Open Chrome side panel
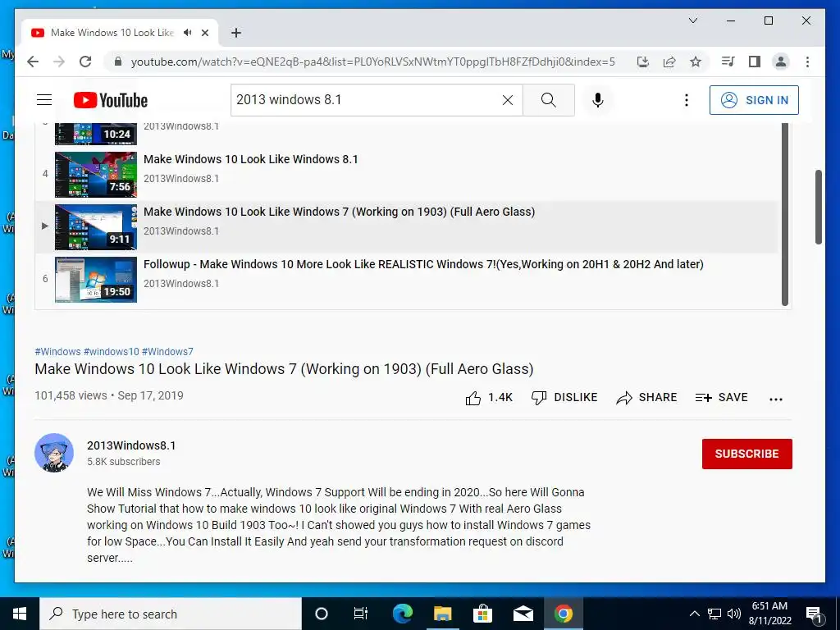Screen dimensions: 840x630 pyautogui.click(x=755, y=62)
